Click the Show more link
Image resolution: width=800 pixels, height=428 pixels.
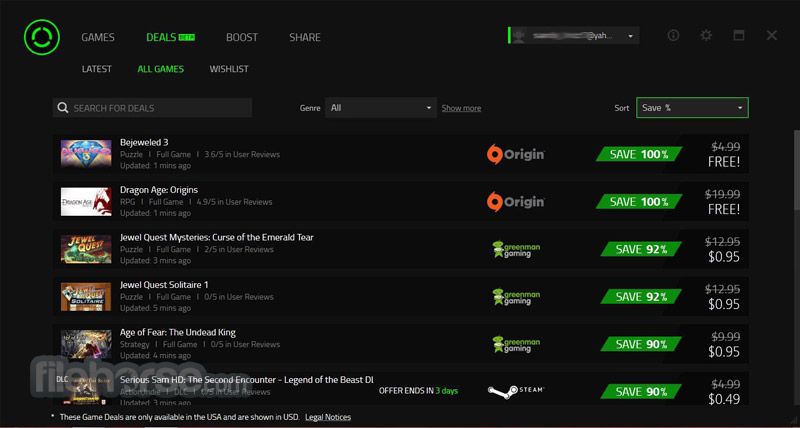click(461, 108)
